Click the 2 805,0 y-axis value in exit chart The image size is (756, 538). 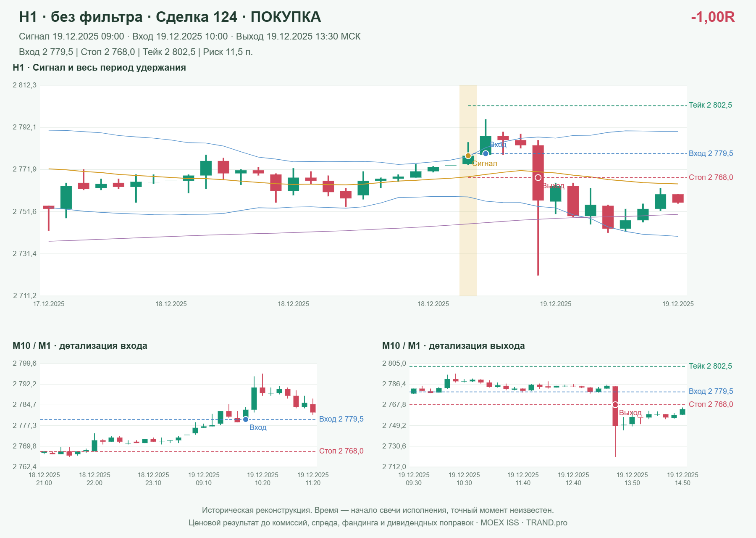coord(394,364)
